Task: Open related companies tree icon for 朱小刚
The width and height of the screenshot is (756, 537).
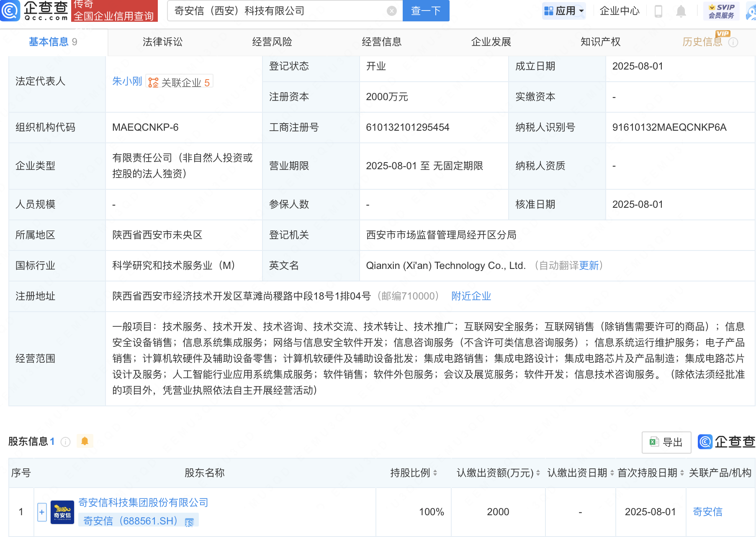Action: tap(153, 83)
